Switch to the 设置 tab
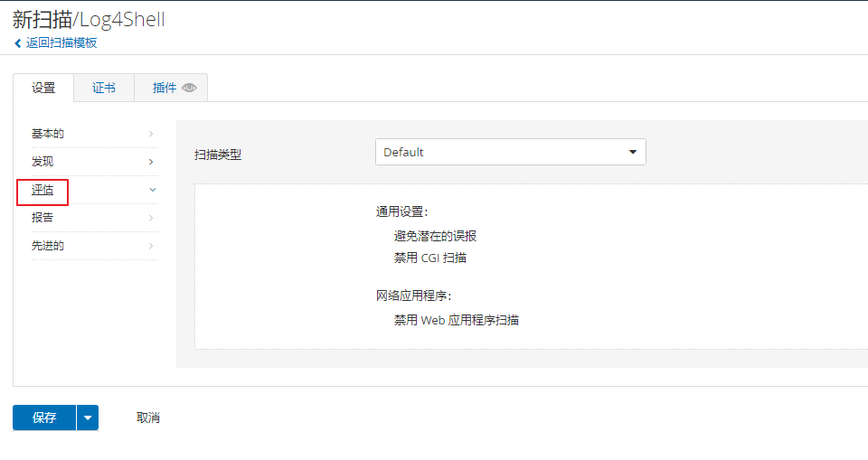 click(x=43, y=89)
